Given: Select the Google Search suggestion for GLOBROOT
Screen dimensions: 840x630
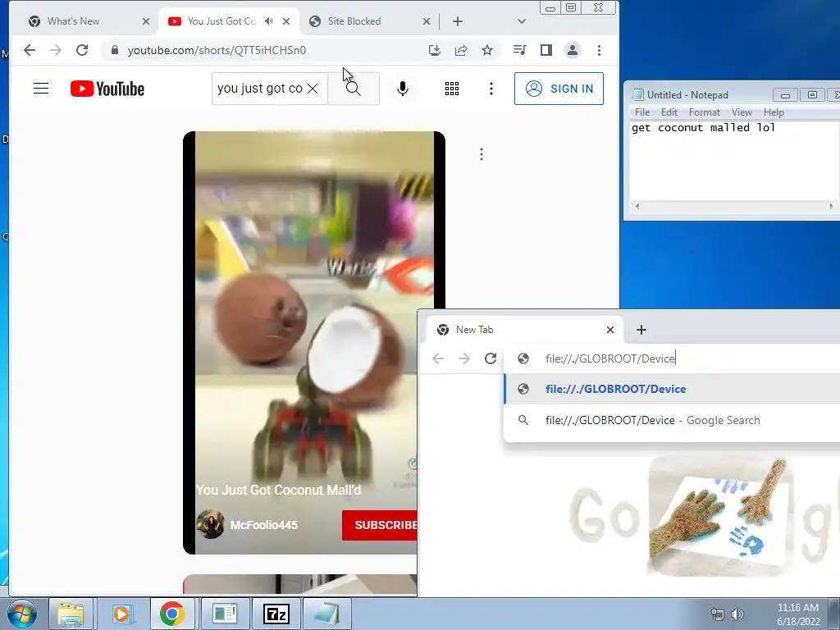Looking at the screenshot, I should click(x=672, y=421).
